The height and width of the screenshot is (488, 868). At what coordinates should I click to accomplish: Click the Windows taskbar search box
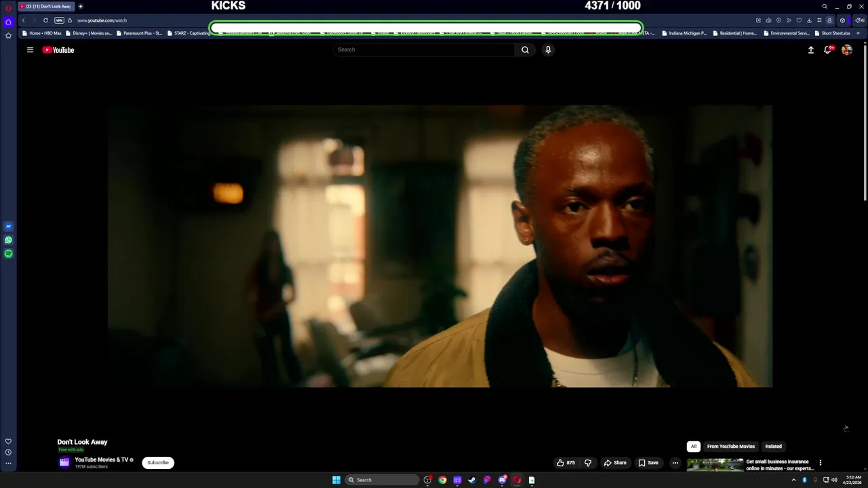tap(382, 480)
